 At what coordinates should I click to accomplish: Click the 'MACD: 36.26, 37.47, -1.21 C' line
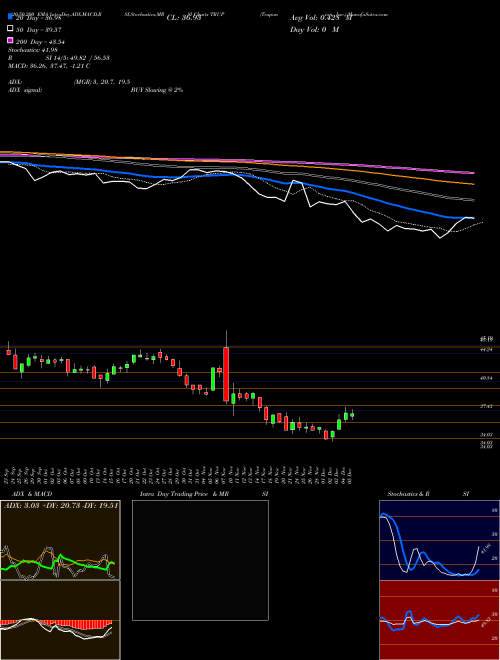coord(49,66)
